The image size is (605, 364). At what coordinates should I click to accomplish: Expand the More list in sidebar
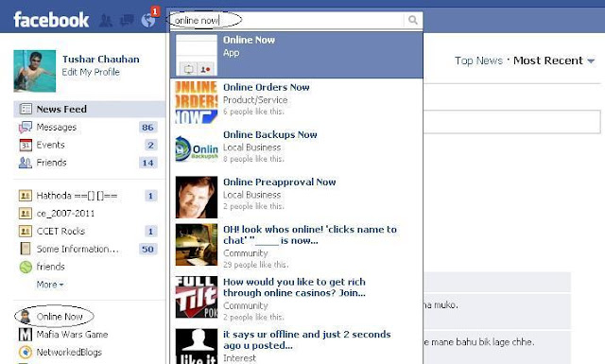[x=50, y=285]
